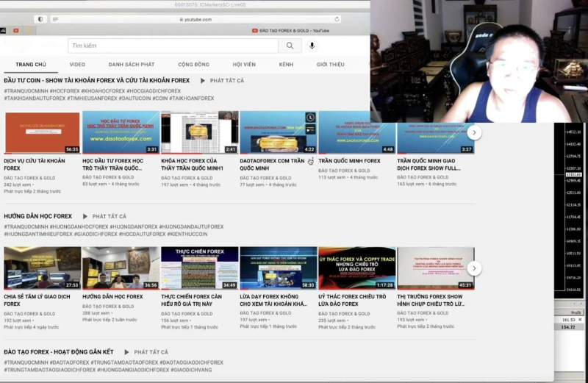Open HƯỚNG DẪN HỌC FOREX playlist title
The height and width of the screenshot is (383, 588).
38,216
